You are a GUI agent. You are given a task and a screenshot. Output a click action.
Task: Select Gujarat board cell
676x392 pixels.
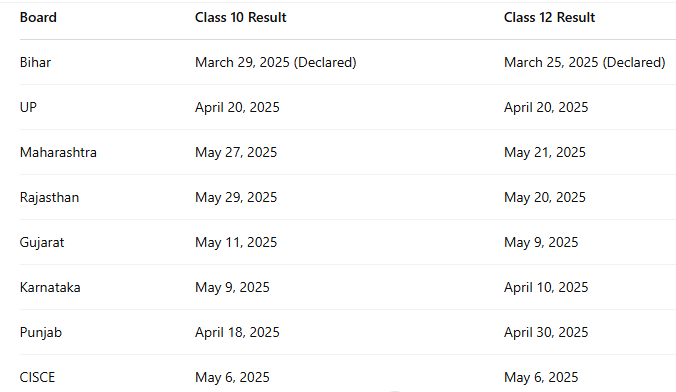click(x=42, y=242)
